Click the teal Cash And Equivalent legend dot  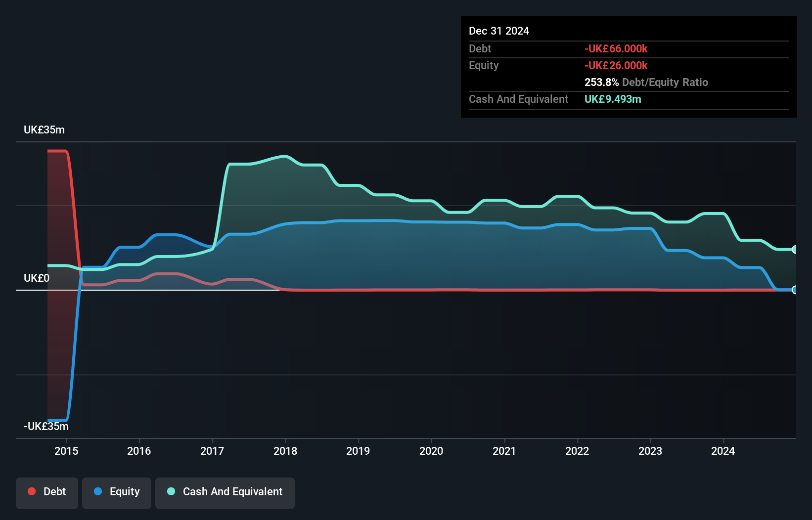click(x=171, y=491)
